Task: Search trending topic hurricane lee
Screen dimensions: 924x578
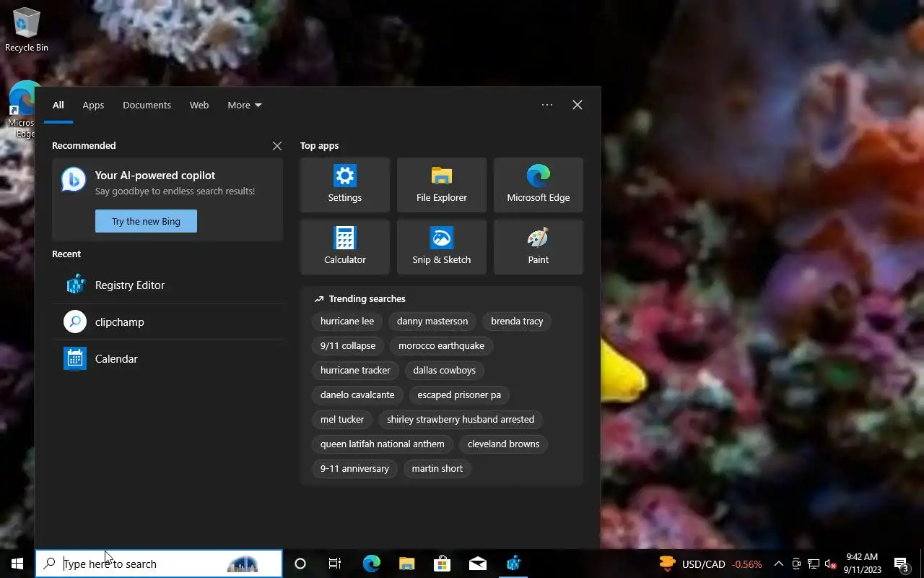Action: click(347, 321)
